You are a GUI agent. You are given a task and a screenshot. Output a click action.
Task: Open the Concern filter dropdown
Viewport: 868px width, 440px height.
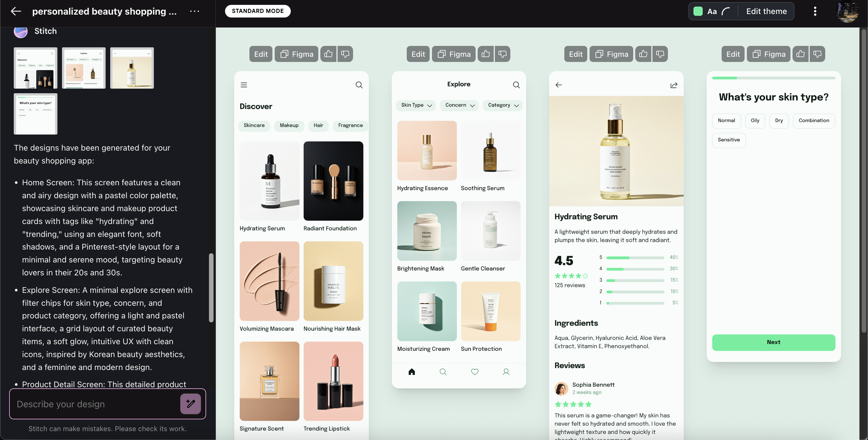point(460,105)
